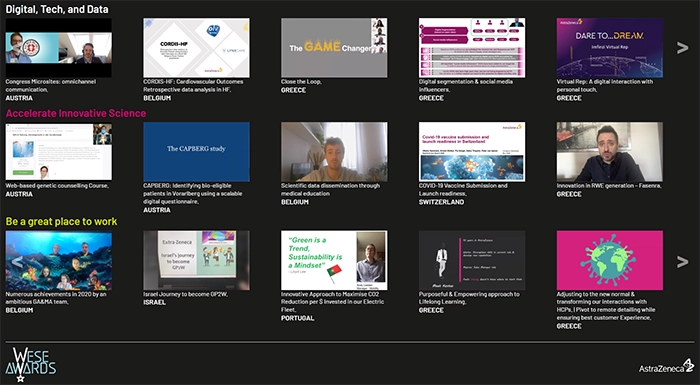The image size is (700, 385).
Task: Open the Covid-19 vaccine submission thumbnail
Action: point(472,151)
